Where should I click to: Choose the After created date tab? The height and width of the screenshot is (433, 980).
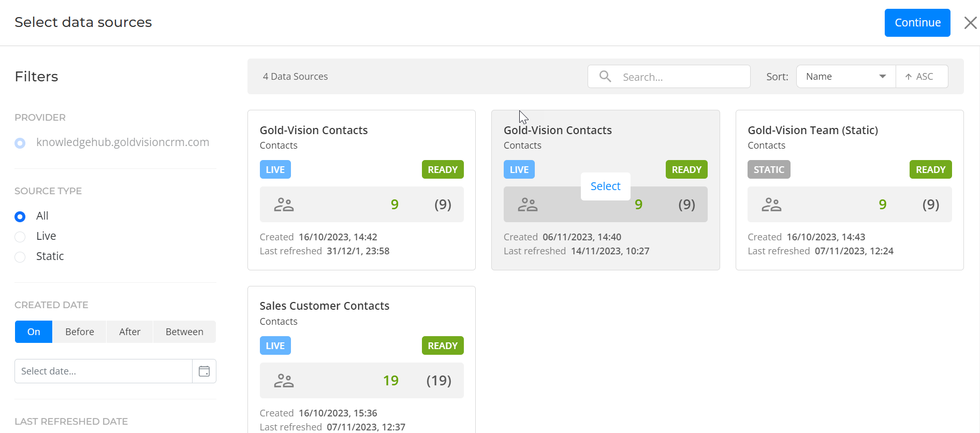tap(129, 332)
